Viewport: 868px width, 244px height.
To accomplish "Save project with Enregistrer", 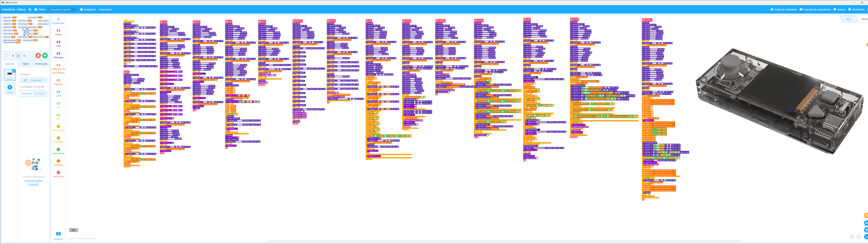I will (88, 9).
